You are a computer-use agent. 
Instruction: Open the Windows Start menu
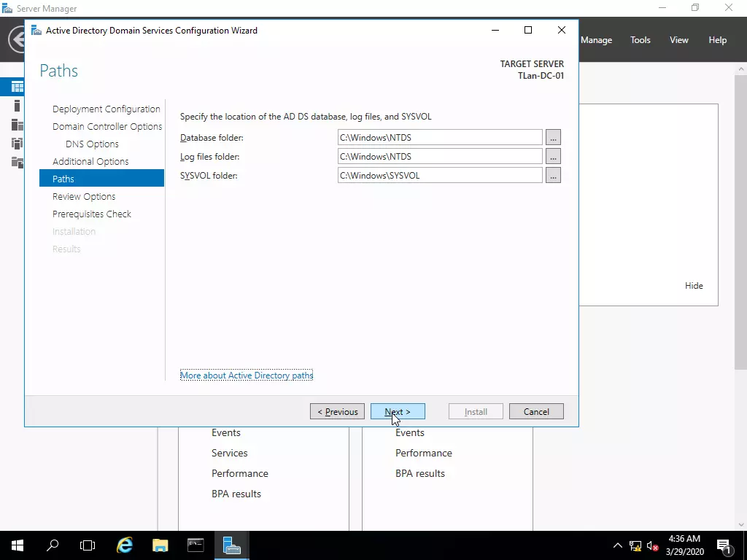tap(18, 545)
